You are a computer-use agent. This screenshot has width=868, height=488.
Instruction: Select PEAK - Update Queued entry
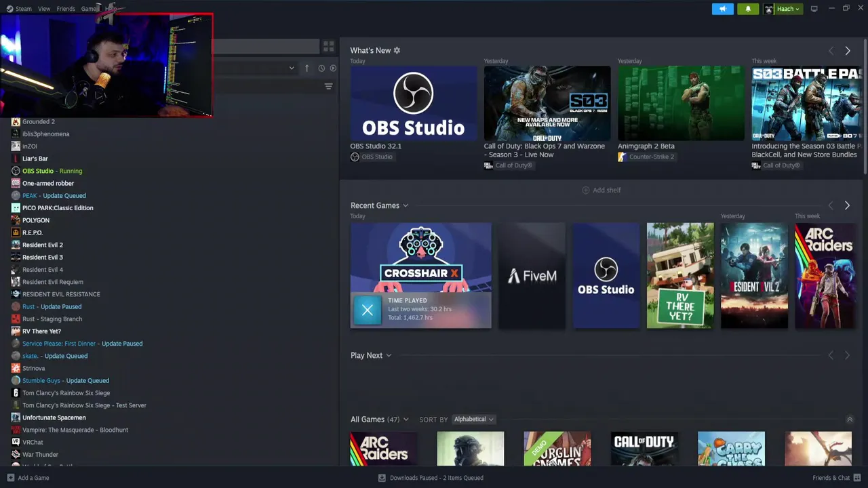tap(54, 196)
